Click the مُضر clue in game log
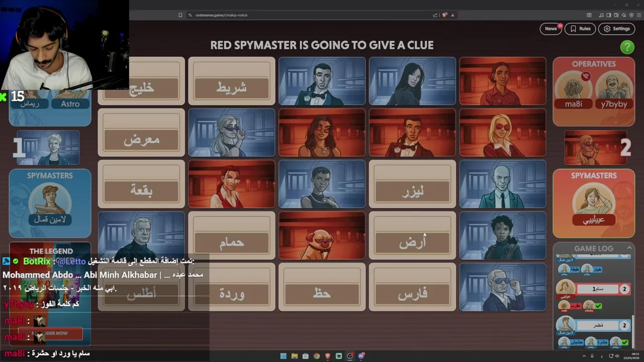Image resolution: width=644 pixels, height=362 pixels. click(x=598, y=325)
